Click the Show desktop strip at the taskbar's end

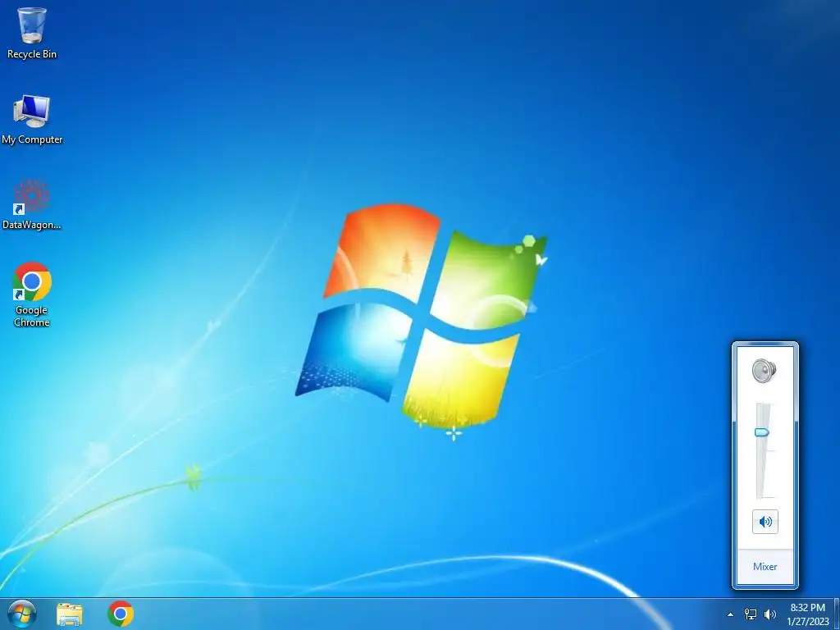pyautogui.click(x=836, y=614)
